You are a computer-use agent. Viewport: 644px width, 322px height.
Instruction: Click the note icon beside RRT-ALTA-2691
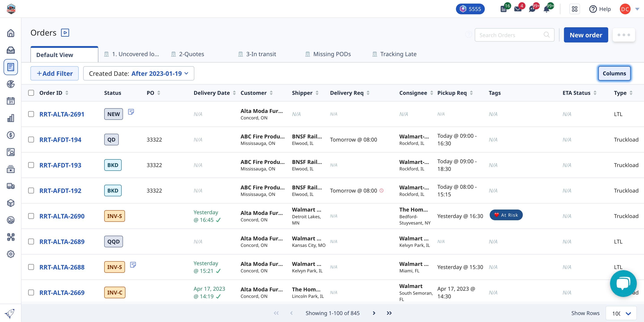(131, 112)
